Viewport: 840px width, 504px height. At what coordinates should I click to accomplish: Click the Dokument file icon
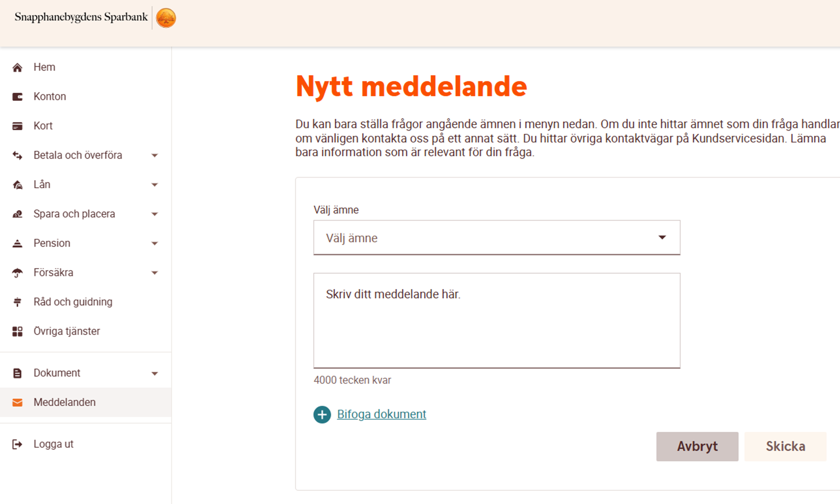(x=17, y=373)
